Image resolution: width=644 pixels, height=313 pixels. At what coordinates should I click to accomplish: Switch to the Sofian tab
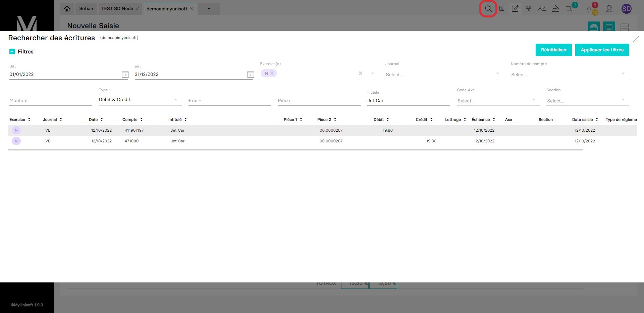coord(86,9)
